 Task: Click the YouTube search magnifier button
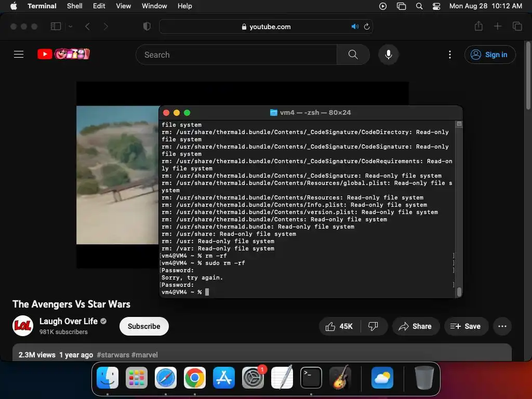(x=353, y=55)
